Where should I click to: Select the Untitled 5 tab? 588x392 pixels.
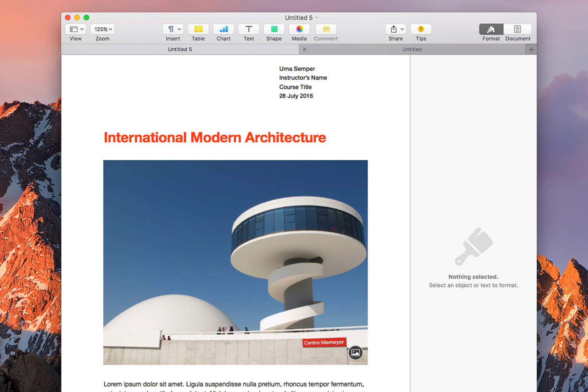[180, 49]
